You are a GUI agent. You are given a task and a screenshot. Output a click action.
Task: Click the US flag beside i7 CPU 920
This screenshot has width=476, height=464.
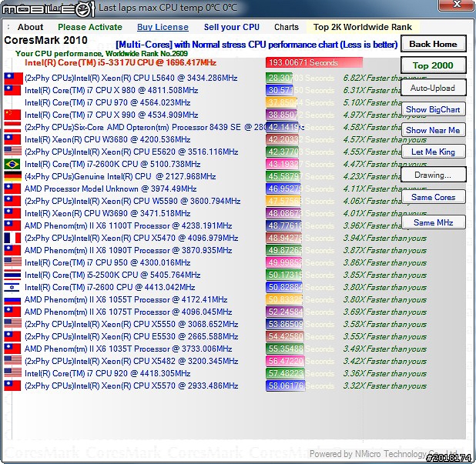pos(12,373)
